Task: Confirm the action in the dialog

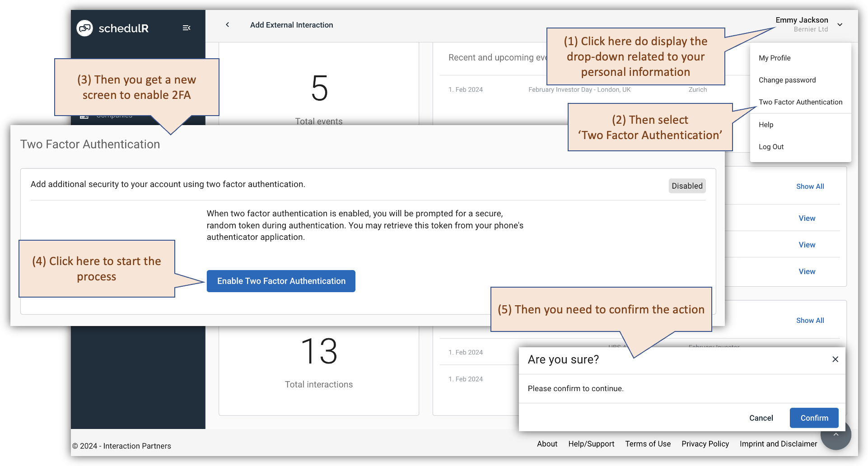Action: tap(814, 418)
